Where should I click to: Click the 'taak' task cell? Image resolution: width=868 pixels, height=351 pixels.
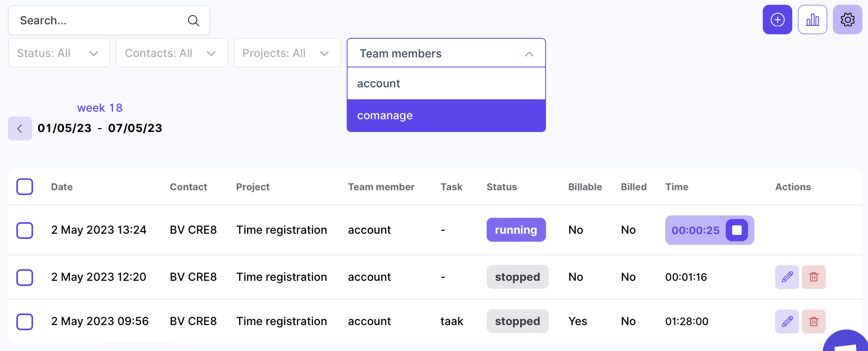point(452,321)
